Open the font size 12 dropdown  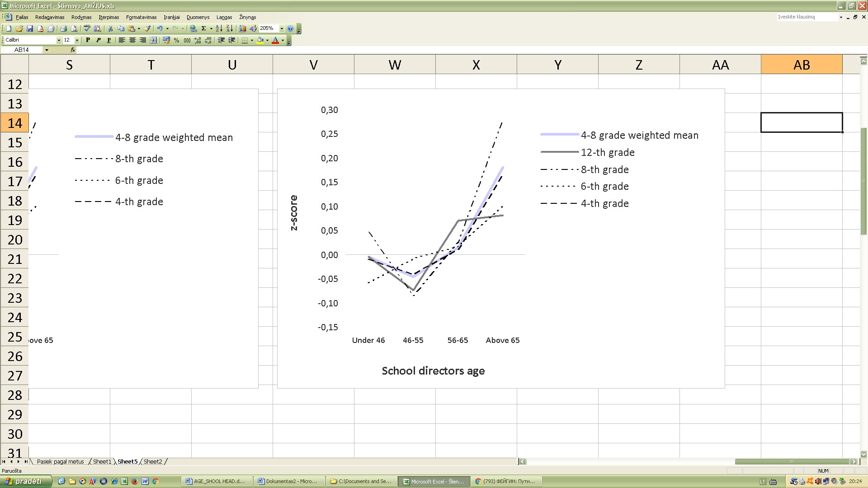tap(77, 40)
